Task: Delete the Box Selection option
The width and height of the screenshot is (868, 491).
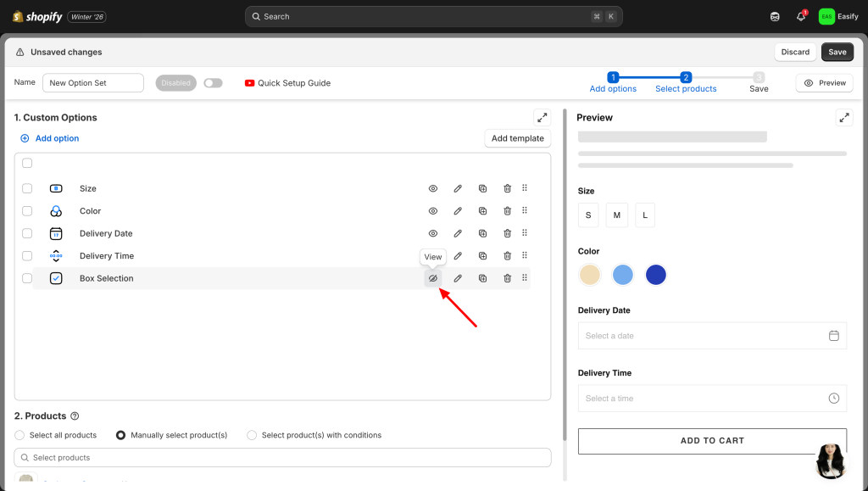Action: pyautogui.click(x=507, y=278)
